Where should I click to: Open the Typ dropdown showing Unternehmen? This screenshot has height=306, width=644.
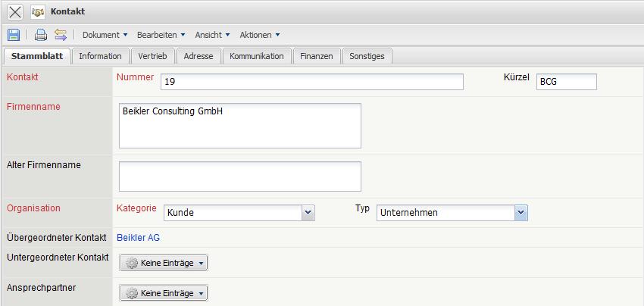click(521, 213)
